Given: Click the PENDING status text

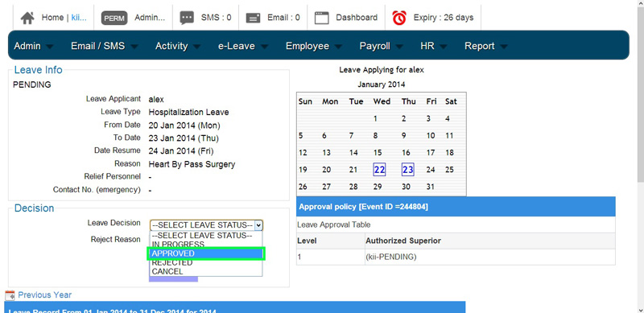Looking at the screenshot, I should click(x=32, y=85).
